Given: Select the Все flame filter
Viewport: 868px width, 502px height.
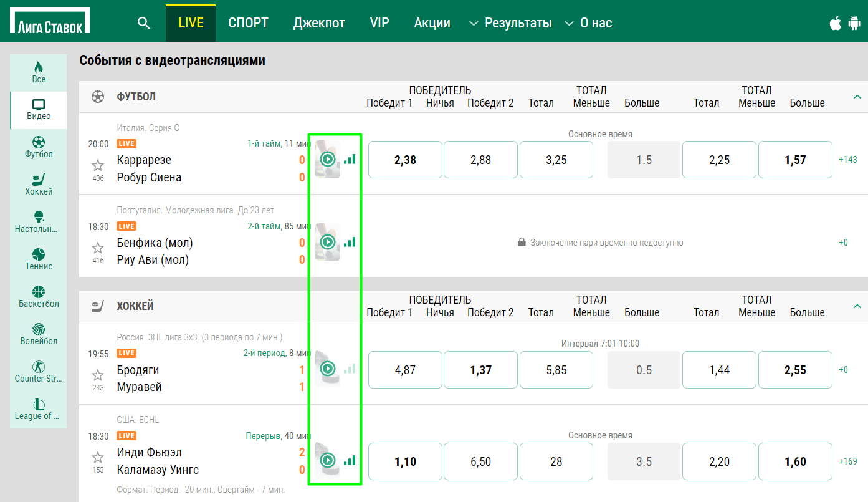Looking at the screenshot, I should (x=39, y=72).
